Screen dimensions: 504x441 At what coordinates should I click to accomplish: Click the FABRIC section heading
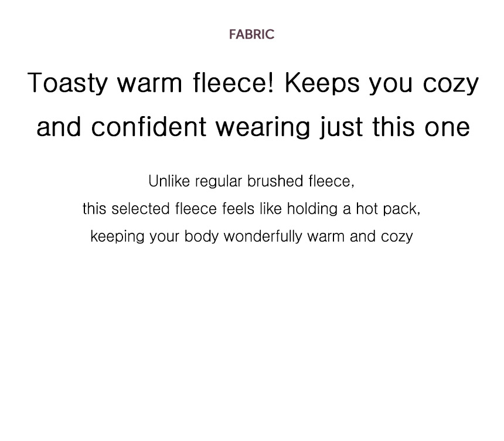click(251, 34)
